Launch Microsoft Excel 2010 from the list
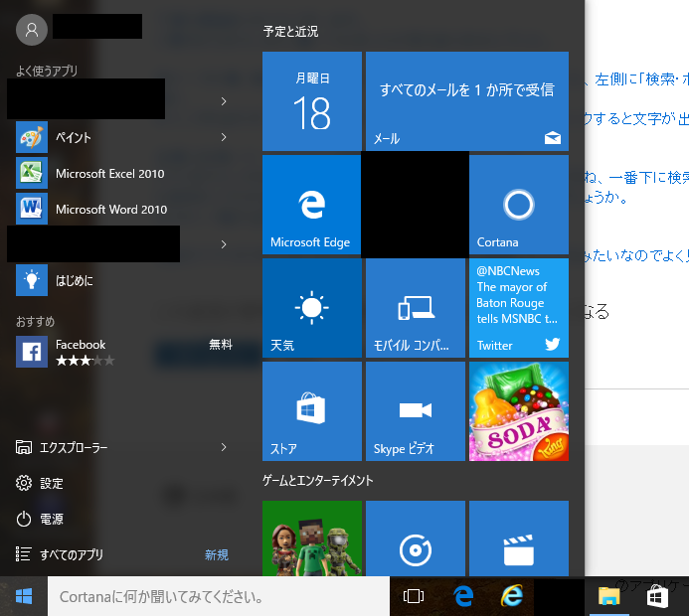The height and width of the screenshot is (616, 689). coord(110,174)
